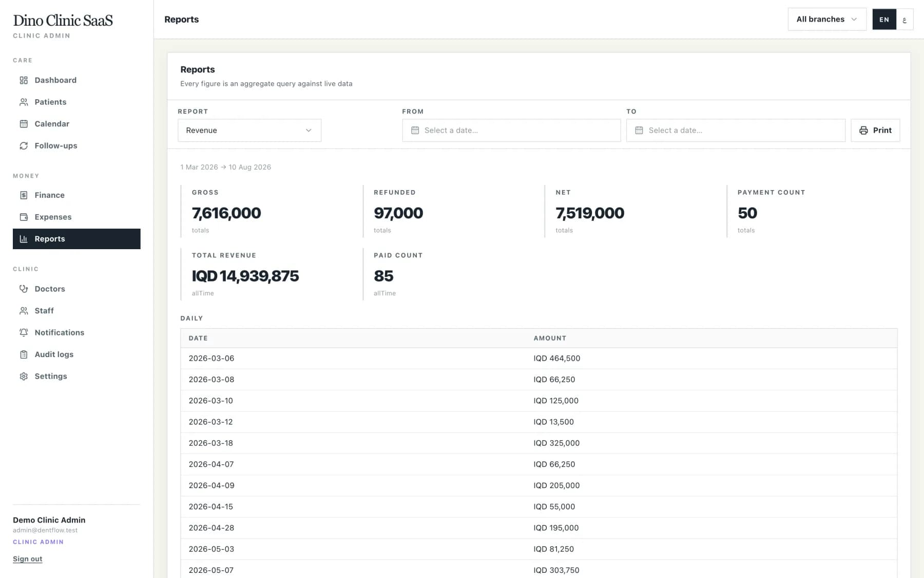924x578 pixels.
Task: Click the DATE column header
Action: point(198,338)
